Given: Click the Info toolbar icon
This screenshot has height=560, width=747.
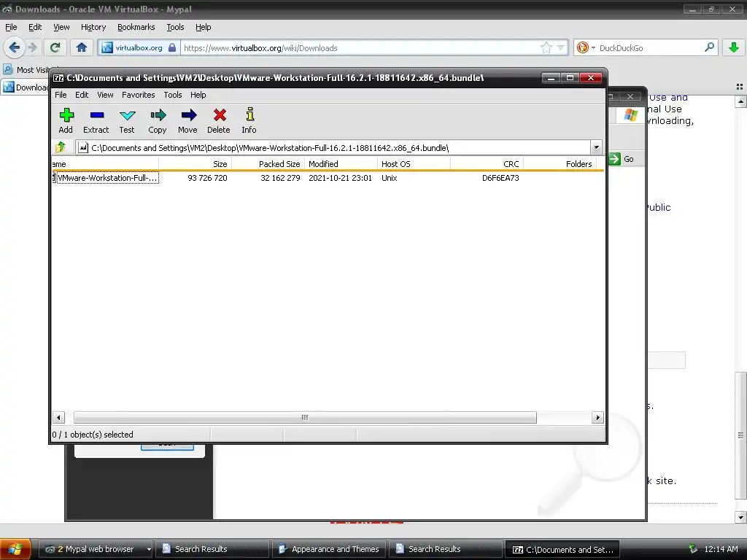Looking at the screenshot, I should coord(249,120).
